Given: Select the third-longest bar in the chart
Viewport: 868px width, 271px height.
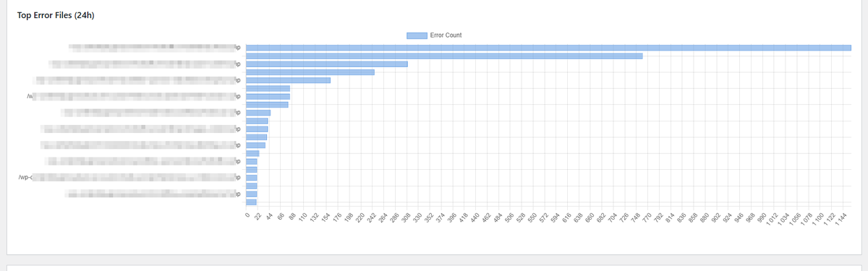Looking at the screenshot, I should [x=327, y=64].
